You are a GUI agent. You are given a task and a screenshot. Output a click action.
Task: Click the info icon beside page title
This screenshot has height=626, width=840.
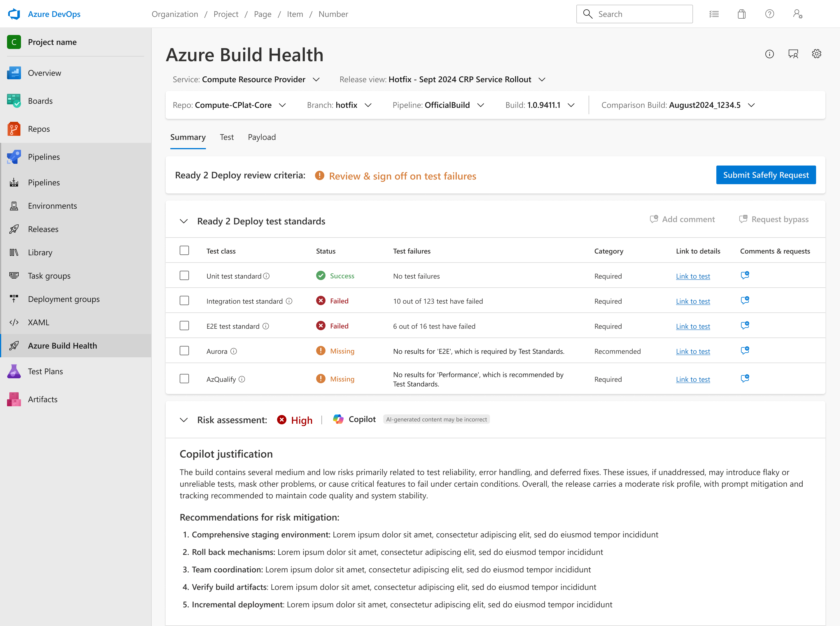click(769, 54)
